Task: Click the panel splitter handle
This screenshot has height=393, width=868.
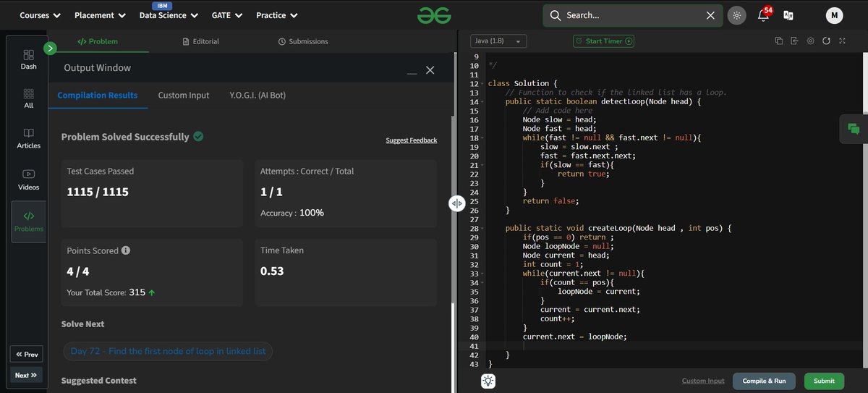Action: [x=456, y=203]
